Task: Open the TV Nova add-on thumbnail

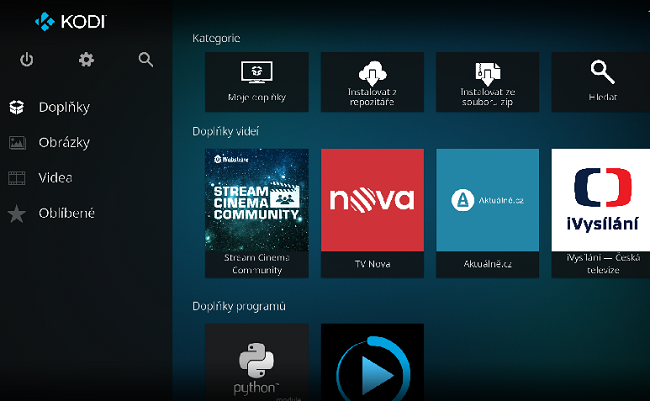Action: coord(372,200)
